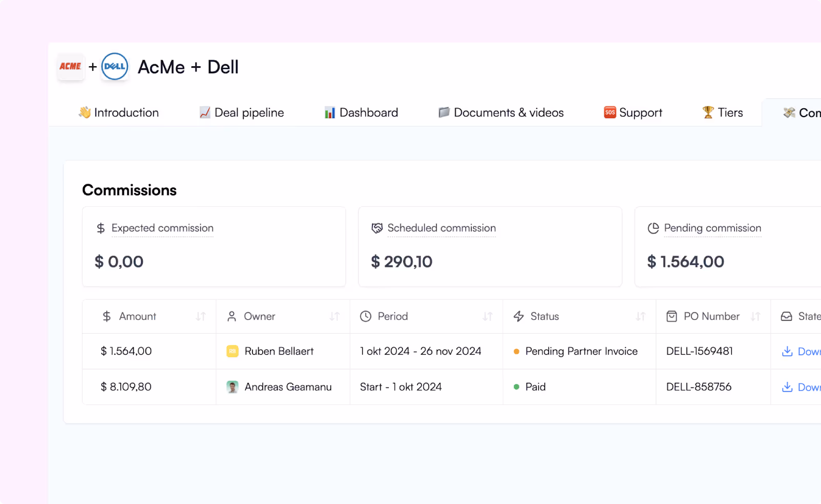Click the handshake icon in Scheduled commission
Screen dimensions: 821x504
[x=377, y=228]
